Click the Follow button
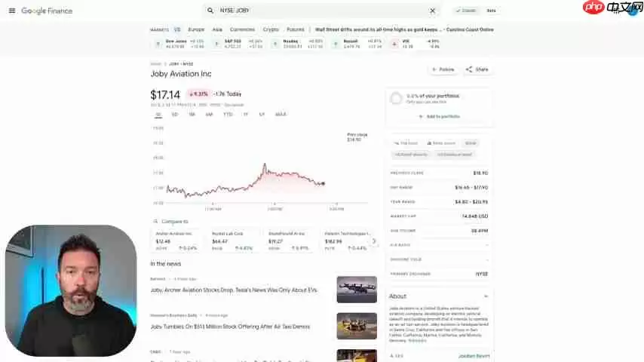The width and height of the screenshot is (644, 362). pos(443,69)
